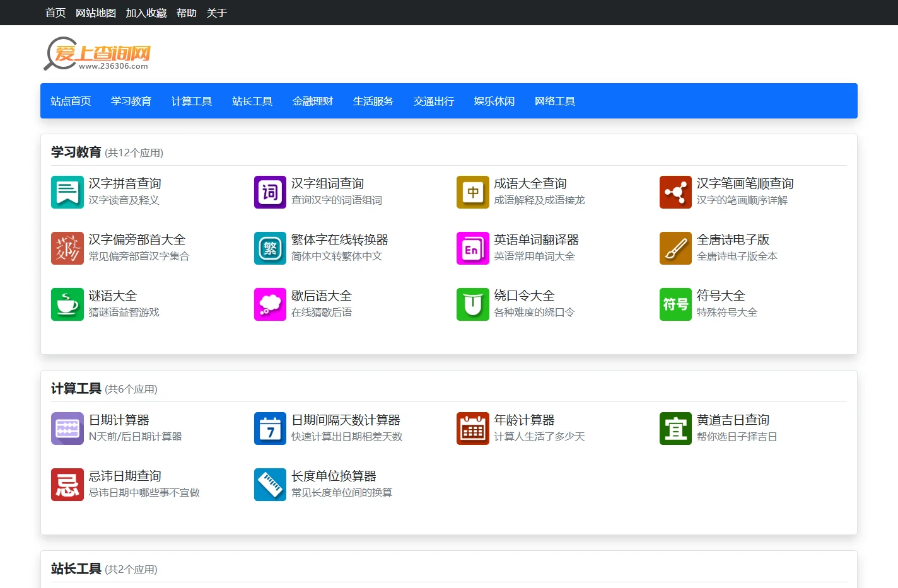Viewport: 898px width, 588px height.
Task: Click the 谜语大全 coffee cup icon
Action: (x=67, y=304)
